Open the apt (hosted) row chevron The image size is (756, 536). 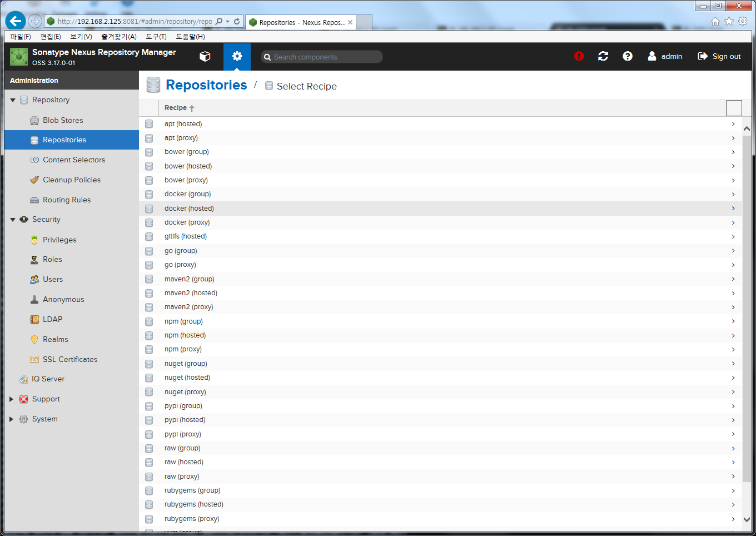(733, 124)
